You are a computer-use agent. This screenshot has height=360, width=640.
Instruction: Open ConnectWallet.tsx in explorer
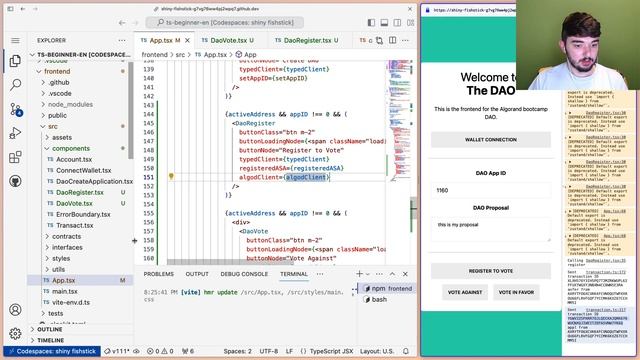84,171
